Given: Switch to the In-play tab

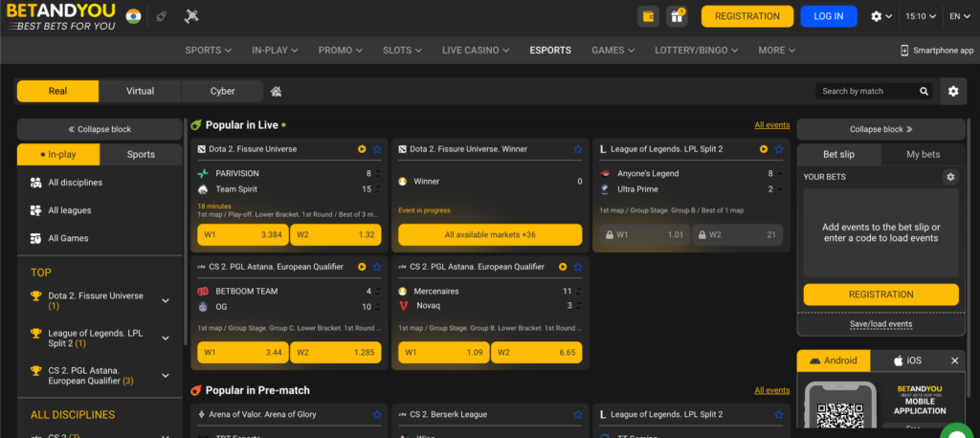Looking at the screenshot, I should 58,154.
